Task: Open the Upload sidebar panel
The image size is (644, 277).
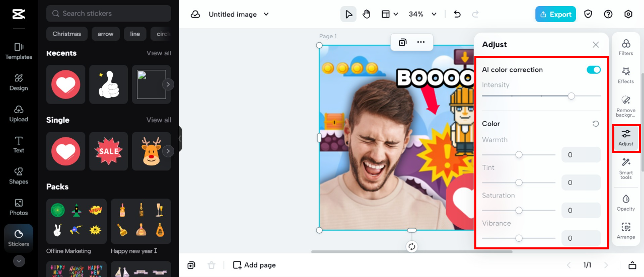Action: [19, 114]
